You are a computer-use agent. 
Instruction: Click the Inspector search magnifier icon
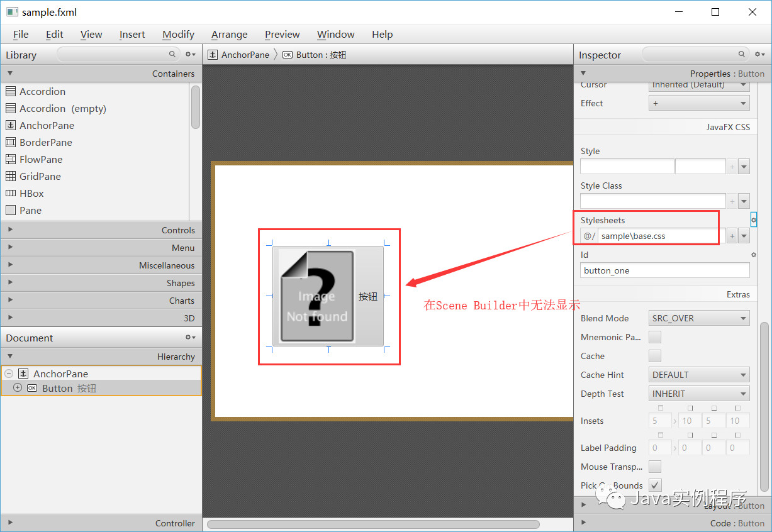coord(741,55)
